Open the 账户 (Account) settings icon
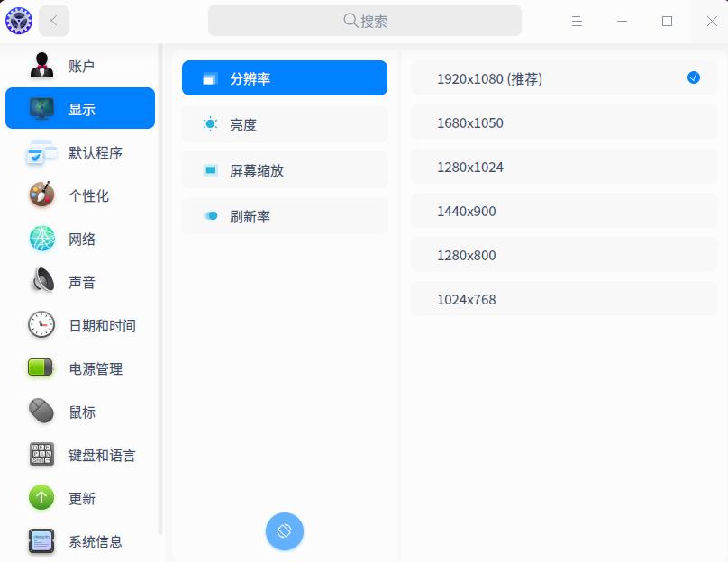The height and width of the screenshot is (562, 728). click(x=41, y=65)
